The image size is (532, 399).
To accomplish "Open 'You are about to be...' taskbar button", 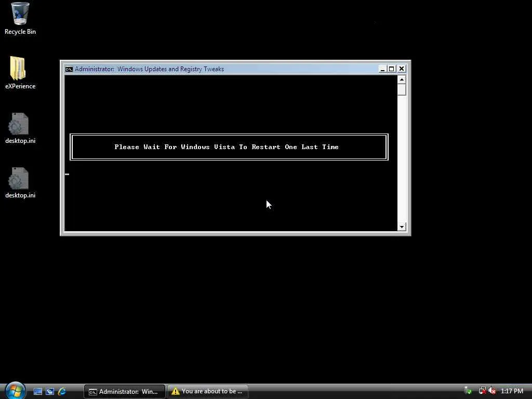I will click(x=208, y=392).
